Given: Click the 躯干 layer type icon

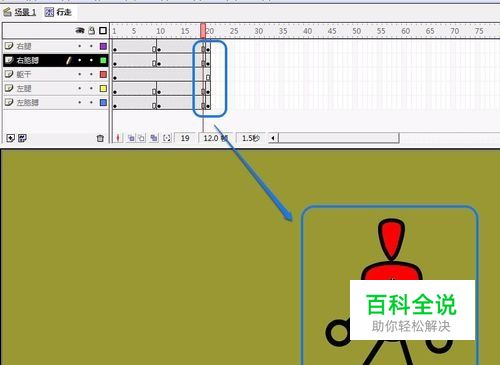Looking at the screenshot, I should point(9,74).
